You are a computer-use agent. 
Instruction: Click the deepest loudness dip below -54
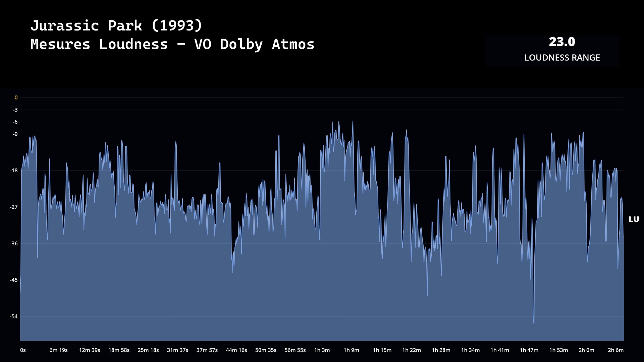533,322
